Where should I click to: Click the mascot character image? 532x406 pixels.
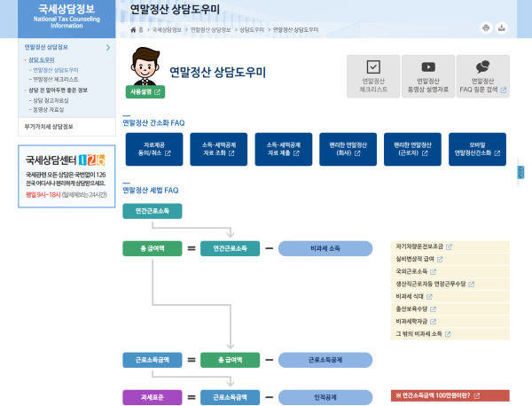click(145, 66)
